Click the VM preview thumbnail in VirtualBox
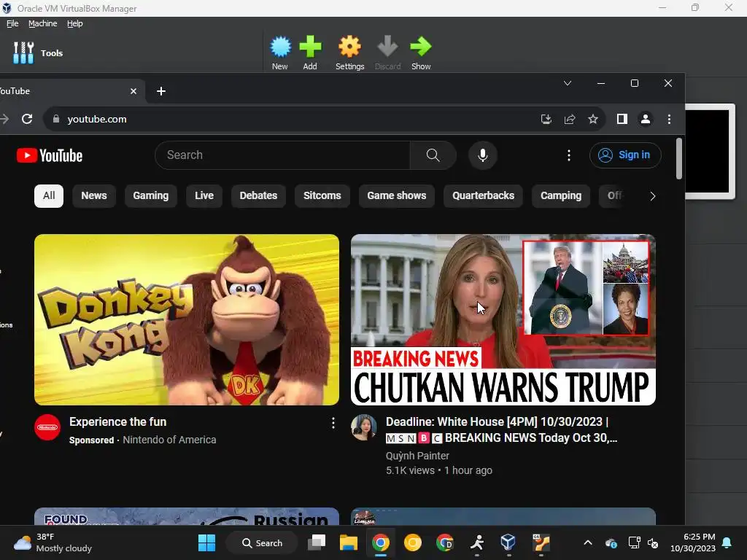The height and width of the screenshot is (560, 747). [x=710, y=152]
